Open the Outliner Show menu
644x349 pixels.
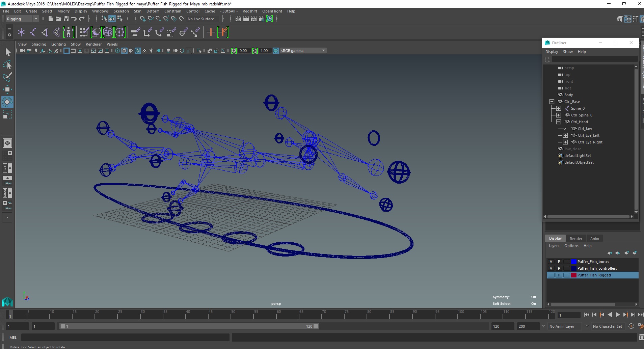(568, 52)
